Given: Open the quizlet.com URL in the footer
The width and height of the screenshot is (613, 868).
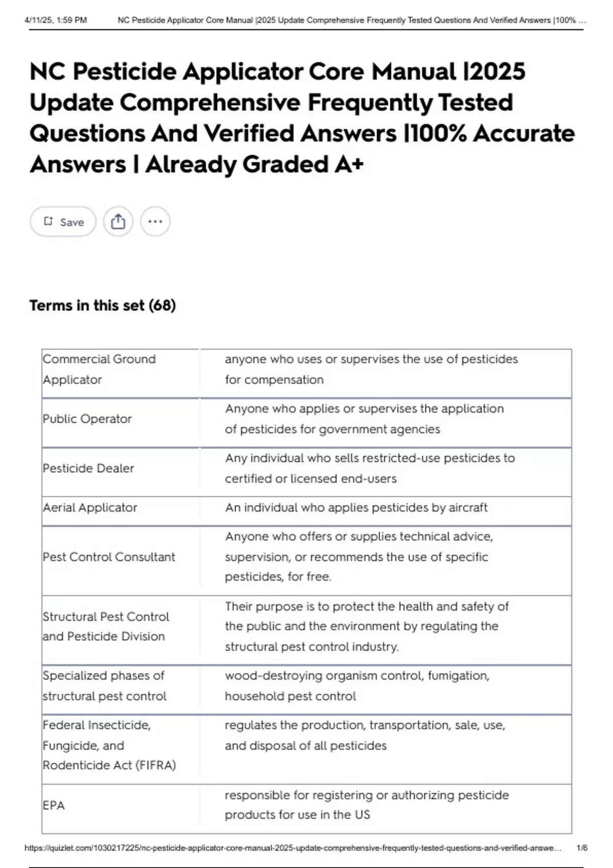Looking at the screenshot, I should [x=293, y=848].
